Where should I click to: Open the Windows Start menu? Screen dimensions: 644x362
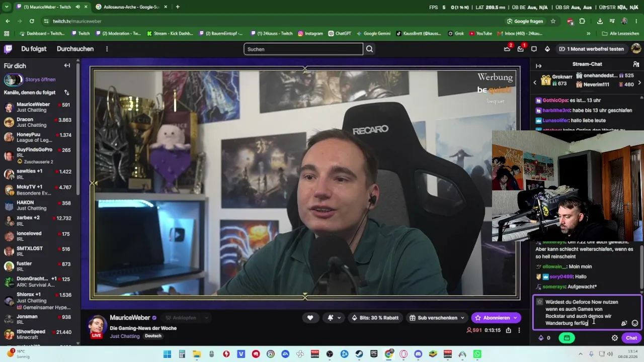[x=167, y=354]
